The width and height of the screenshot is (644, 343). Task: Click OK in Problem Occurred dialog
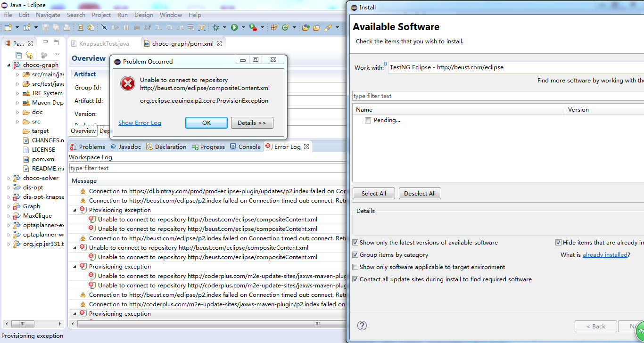pyautogui.click(x=206, y=122)
